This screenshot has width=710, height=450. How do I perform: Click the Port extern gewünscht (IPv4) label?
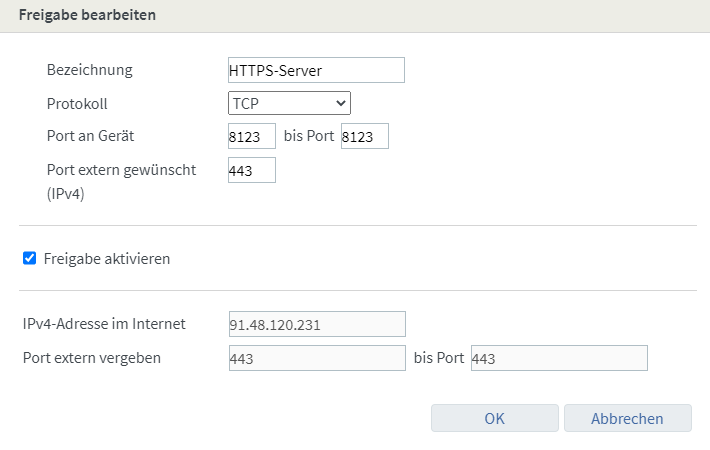pos(121,180)
